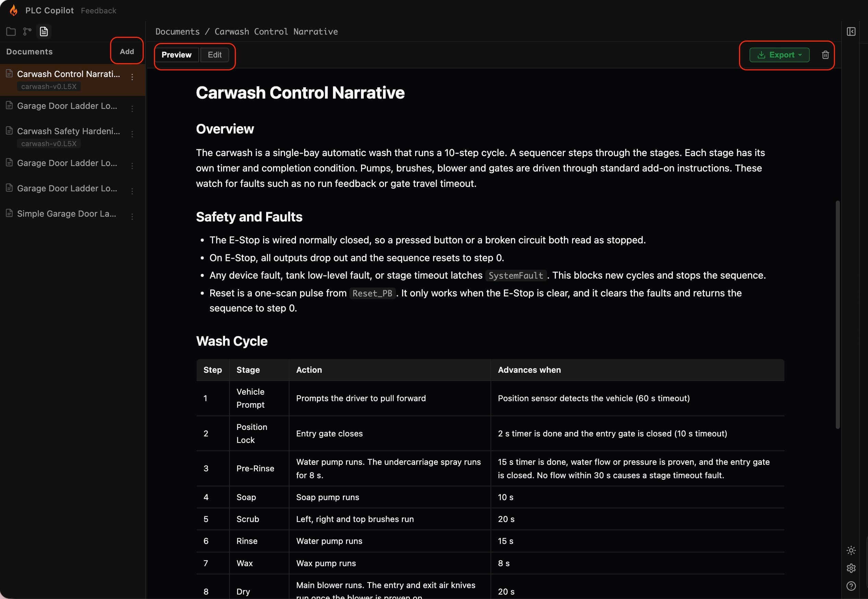Click the document preview scrollbar
The width and height of the screenshot is (868, 599).
click(x=837, y=315)
